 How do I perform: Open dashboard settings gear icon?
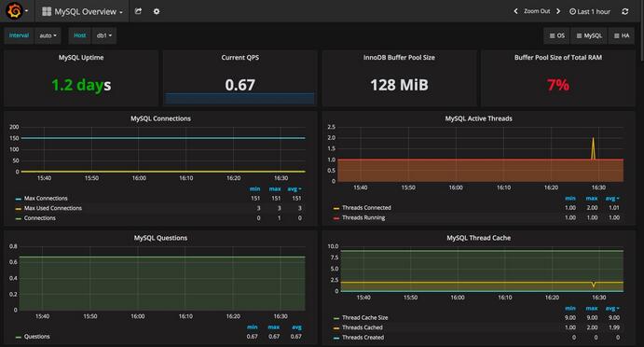pos(157,11)
